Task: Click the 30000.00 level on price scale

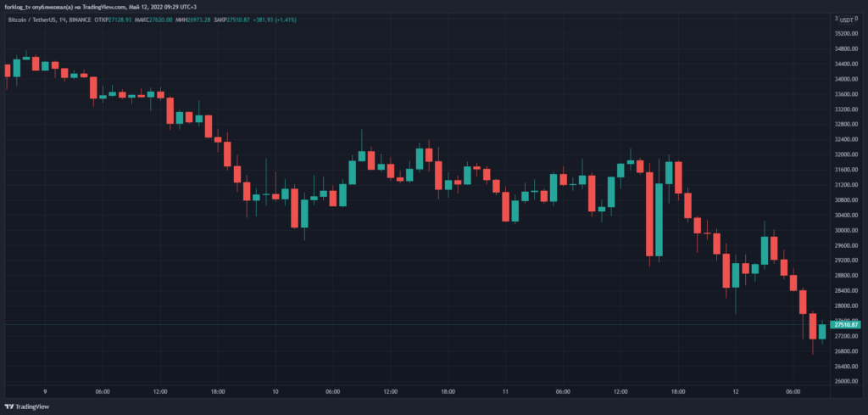Action: [845, 230]
